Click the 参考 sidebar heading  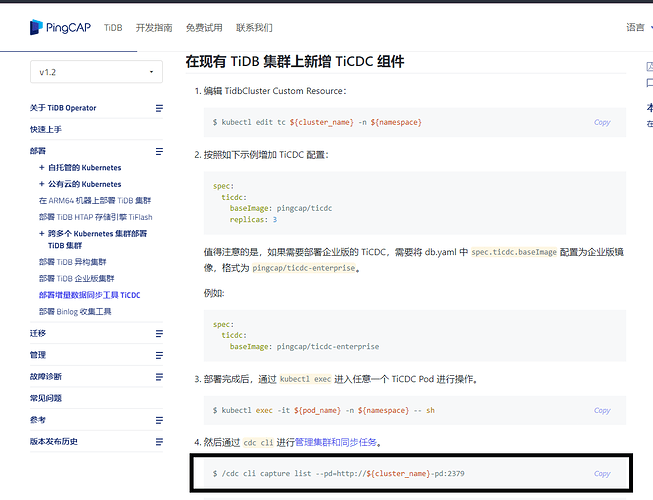pos(38,420)
